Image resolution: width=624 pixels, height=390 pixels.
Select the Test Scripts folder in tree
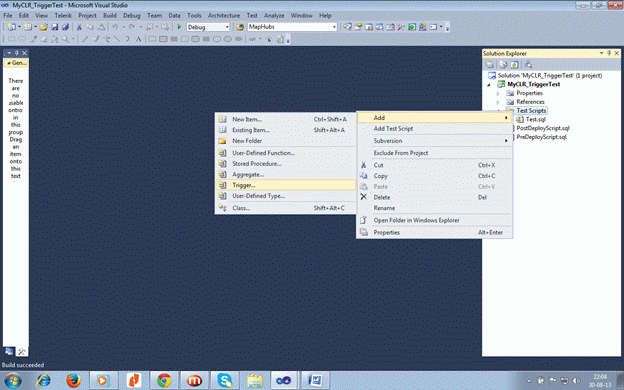pos(531,111)
